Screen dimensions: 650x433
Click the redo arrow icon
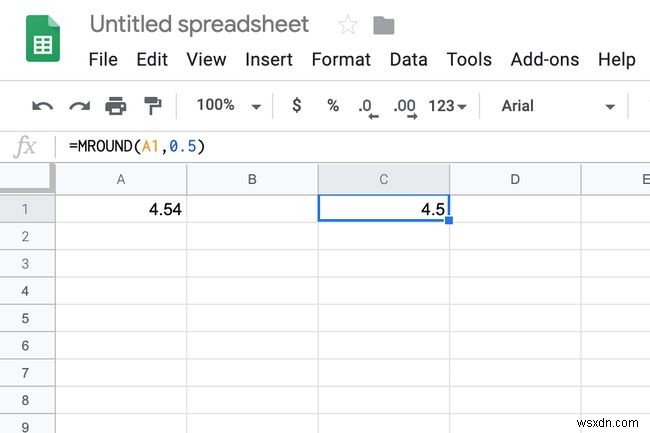point(79,105)
